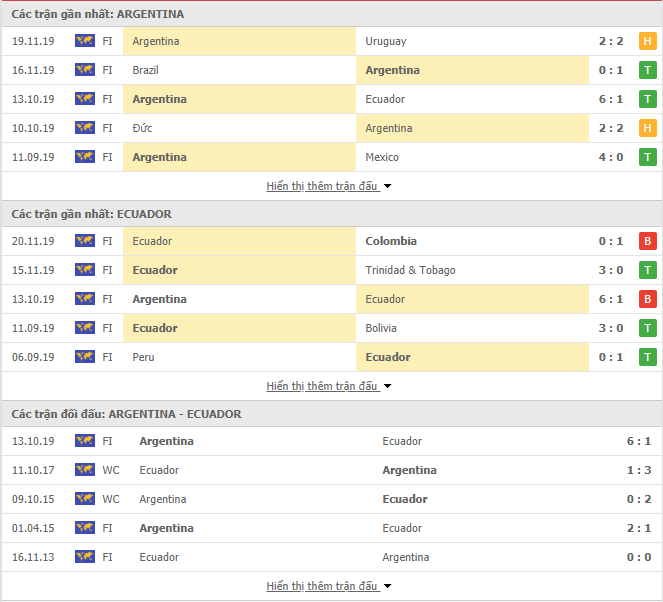The image size is (663, 602).
Task: Expand more head-to-head Argentina–Ecuador matches
Action: [328, 586]
